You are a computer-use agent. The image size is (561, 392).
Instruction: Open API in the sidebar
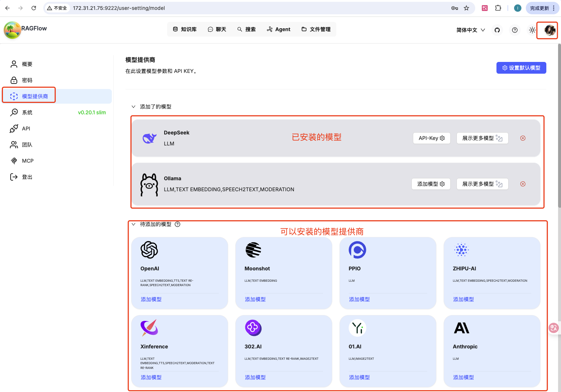[x=57, y=129]
